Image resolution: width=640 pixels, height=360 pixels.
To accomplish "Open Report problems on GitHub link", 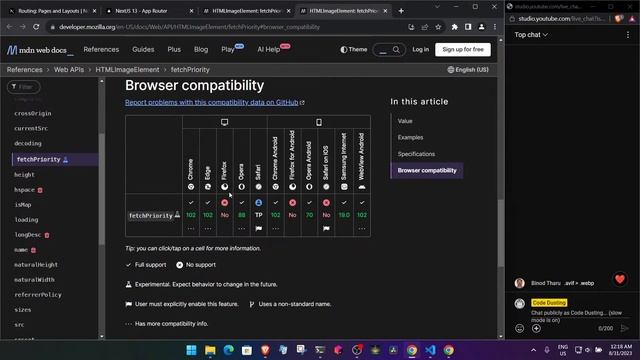I will pyautogui.click(x=211, y=102).
